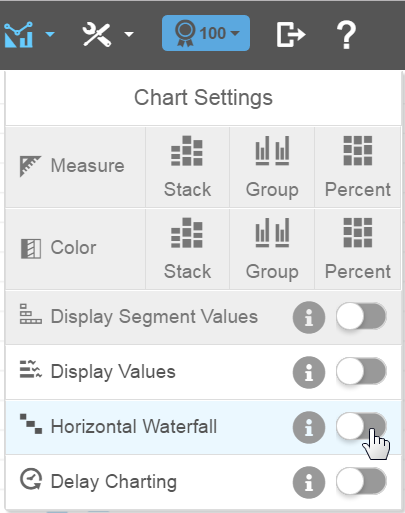
Task: Show info for Display Segment Values
Action: click(309, 317)
